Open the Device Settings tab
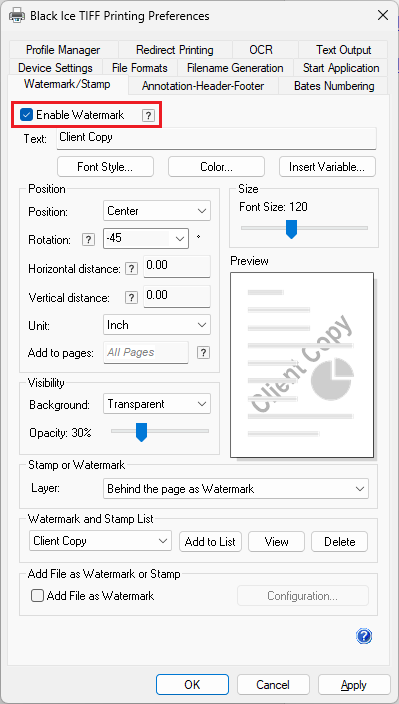The image size is (399, 704). click(x=55, y=68)
